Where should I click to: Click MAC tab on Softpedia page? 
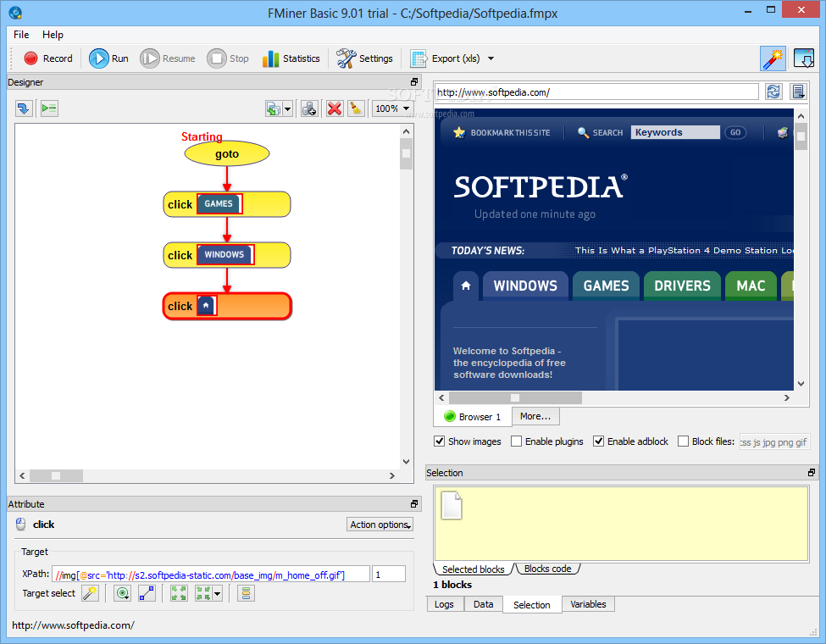pos(751,286)
